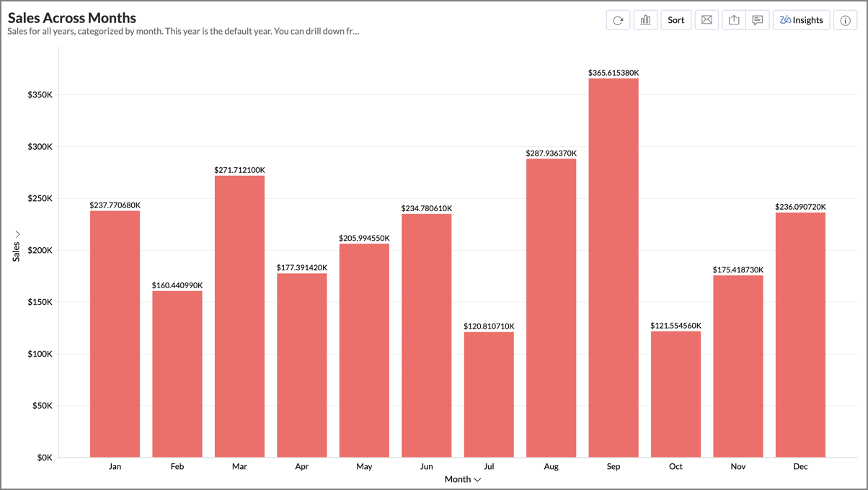Select the September sales bar
The height and width of the screenshot is (490, 868).
(x=613, y=267)
